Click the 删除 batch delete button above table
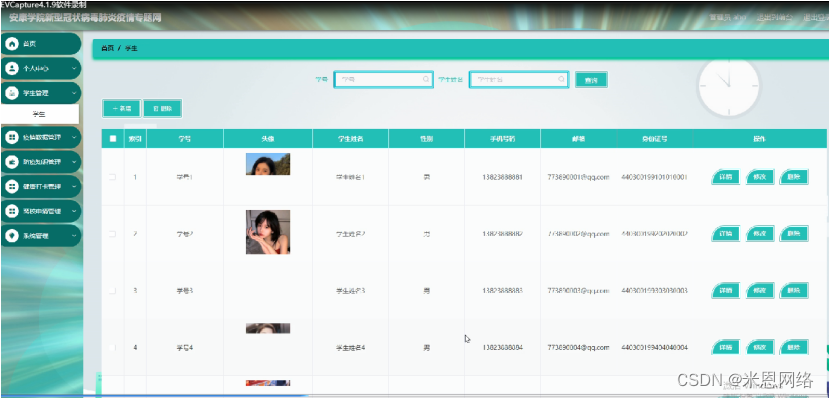Image resolution: width=829 pixels, height=398 pixels. (163, 108)
